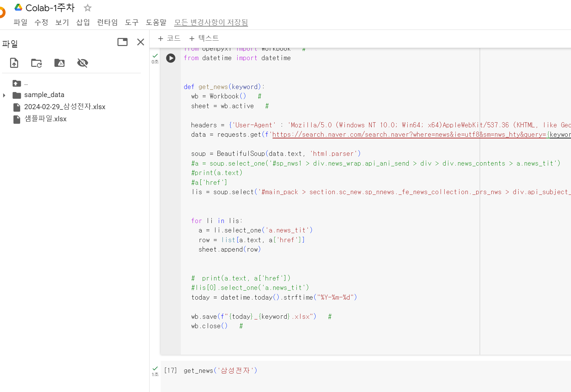Viewport: 571px width, 392px height.
Task: Click the 'for li in lis:' line
Action: [x=217, y=221]
